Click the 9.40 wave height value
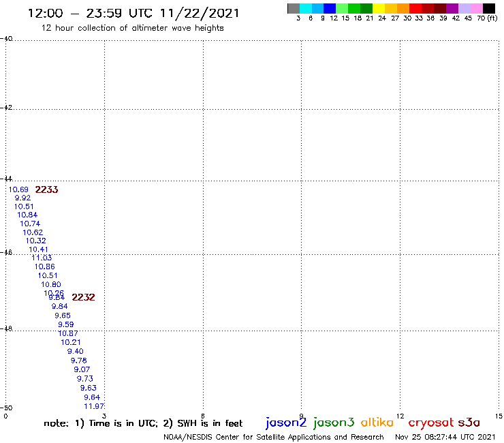 pyautogui.click(x=75, y=351)
